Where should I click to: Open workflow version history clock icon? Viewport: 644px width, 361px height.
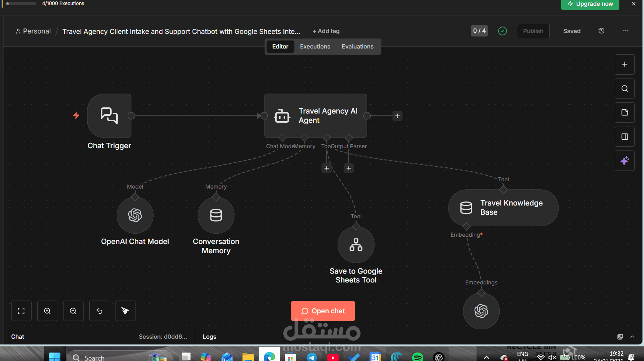click(x=601, y=31)
